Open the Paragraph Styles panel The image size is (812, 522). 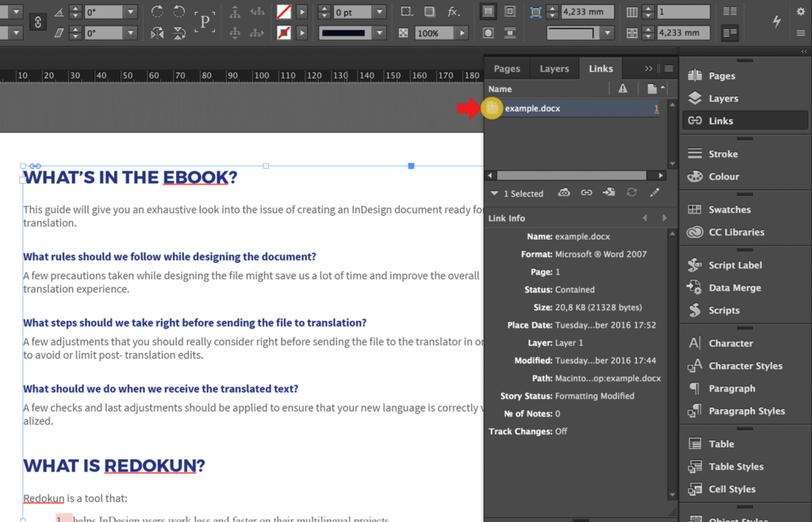pos(745,411)
